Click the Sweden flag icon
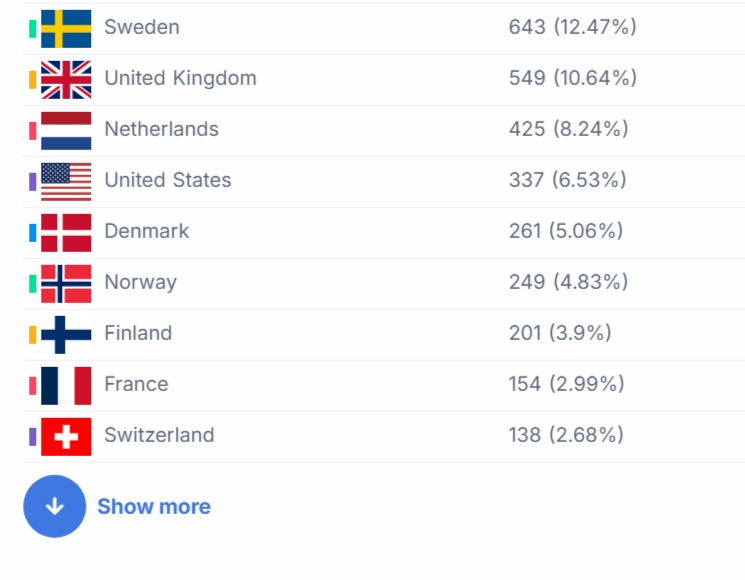The image size is (745, 580). point(66,28)
